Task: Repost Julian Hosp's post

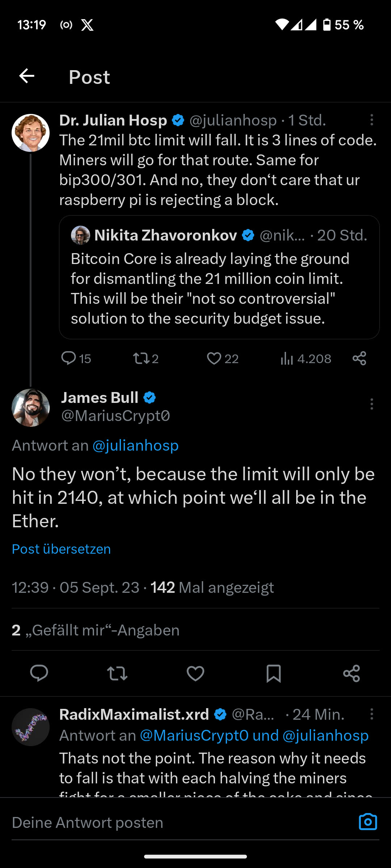Action: pyautogui.click(x=141, y=358)
